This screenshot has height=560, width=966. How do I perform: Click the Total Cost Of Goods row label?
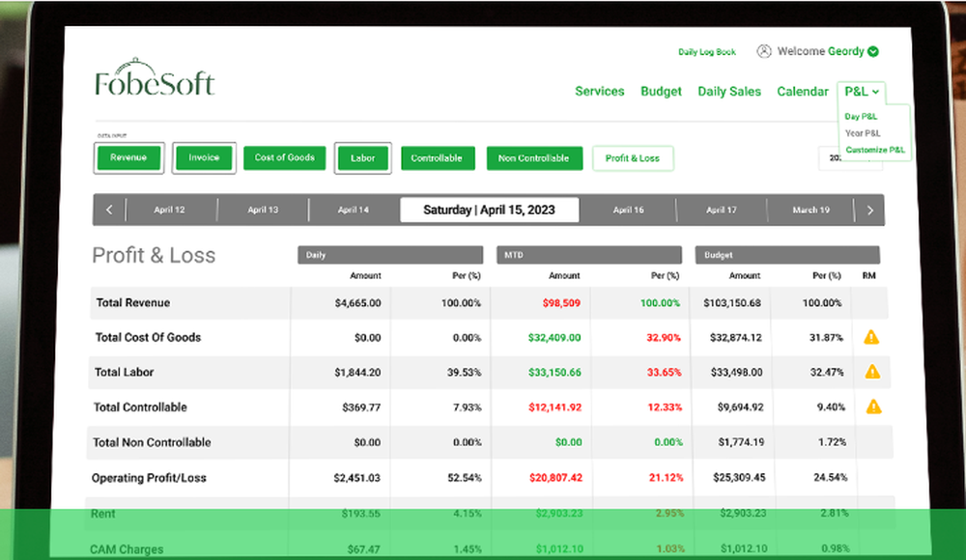(148, 337)
